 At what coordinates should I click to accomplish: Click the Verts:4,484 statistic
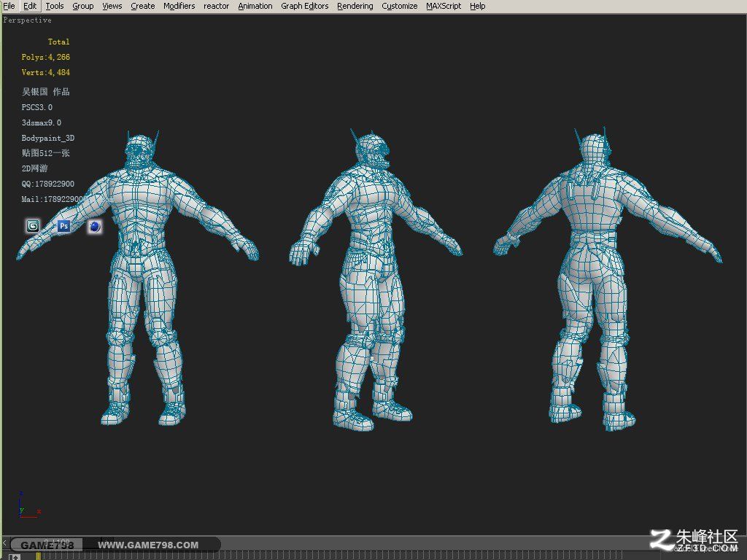[x=46, y=72]
